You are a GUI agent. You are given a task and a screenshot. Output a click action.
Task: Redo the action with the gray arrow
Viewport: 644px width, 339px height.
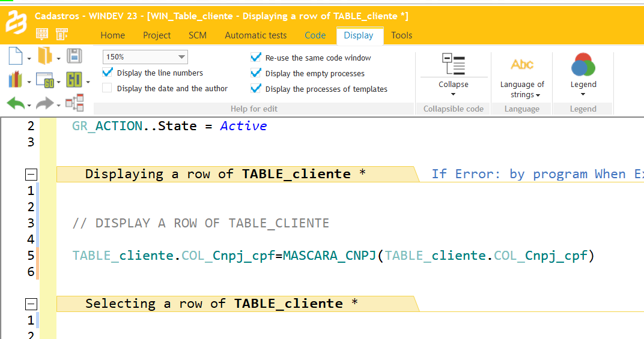coord(45,103)
